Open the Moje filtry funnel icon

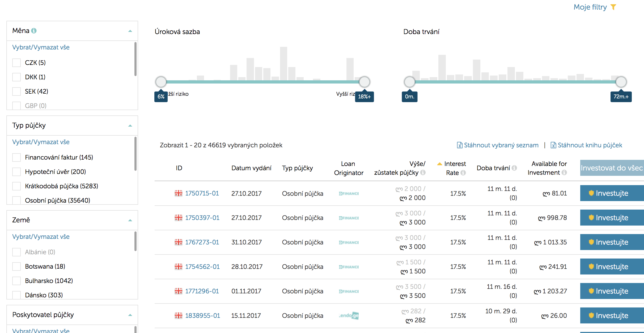click(613, 7)
